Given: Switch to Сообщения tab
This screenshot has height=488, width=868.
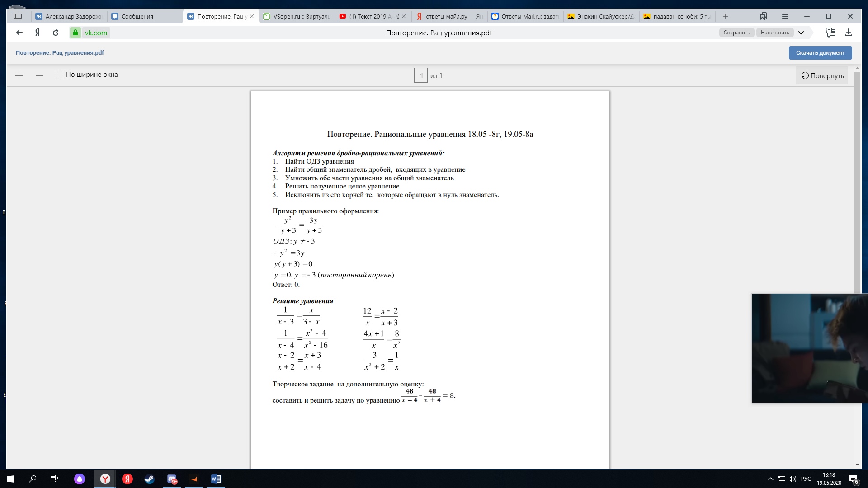Looking at the screenshot, I should 145,16.
